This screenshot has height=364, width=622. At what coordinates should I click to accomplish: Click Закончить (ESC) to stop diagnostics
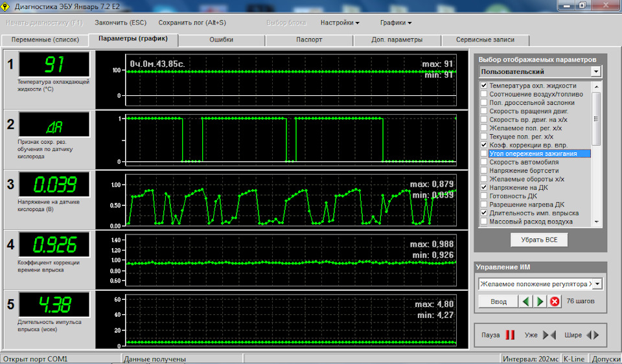[x=121, y=23]
